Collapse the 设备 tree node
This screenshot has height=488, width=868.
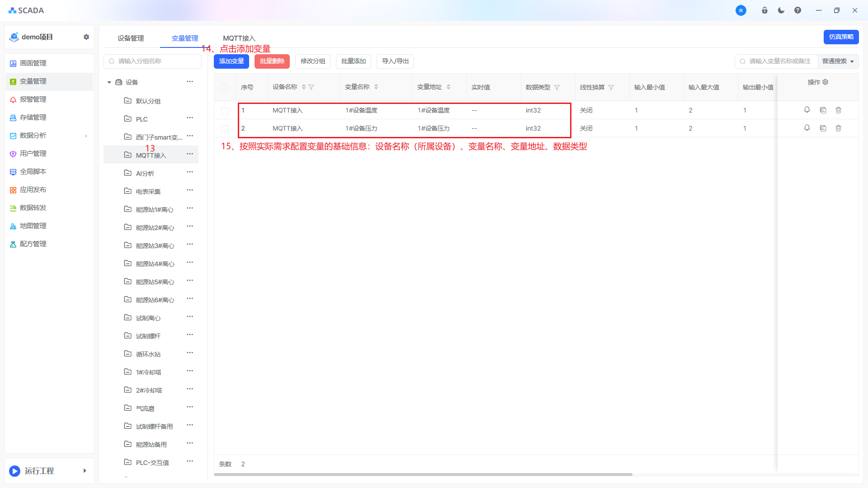[109, 82]
